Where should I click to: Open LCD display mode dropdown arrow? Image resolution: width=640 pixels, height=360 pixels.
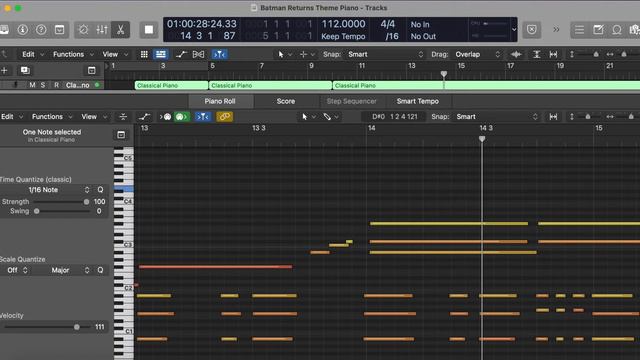pos(514,29)
